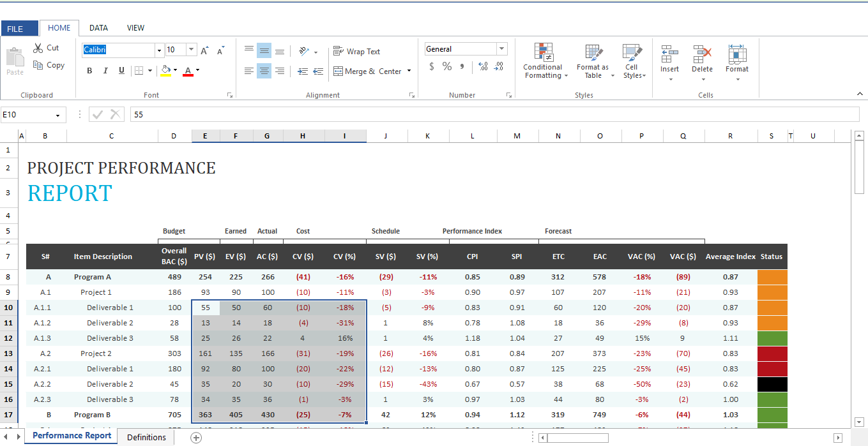Open Cell Styles gallery
The image size is (868, 446).
pos(633,61)
